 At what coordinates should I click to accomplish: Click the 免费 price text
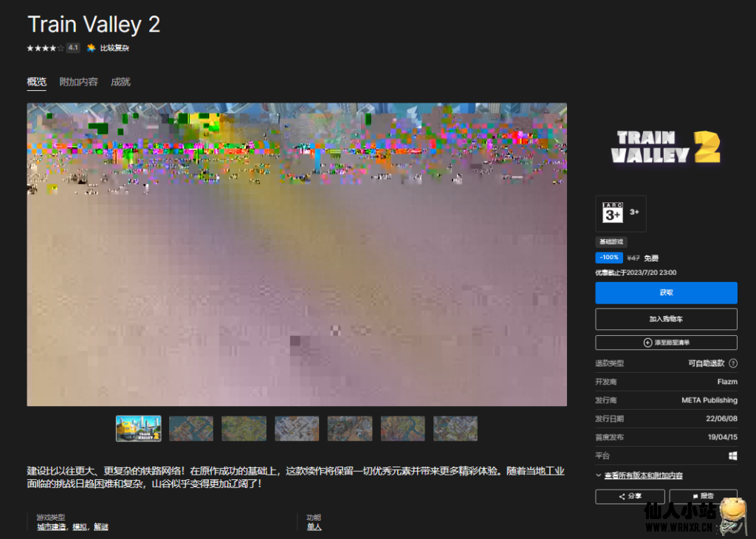click(x=651, y=258)
